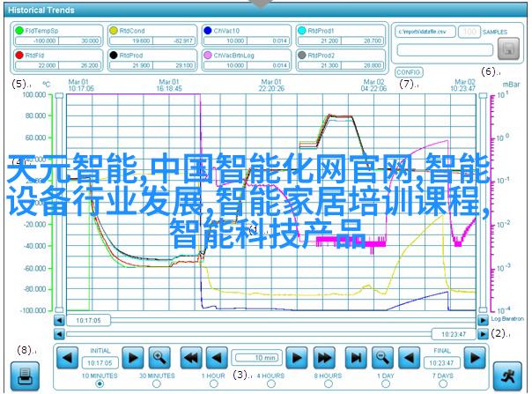Select the 7 DAYS radio button
Screen dimensions: 532x394
[x=443, y=383]
